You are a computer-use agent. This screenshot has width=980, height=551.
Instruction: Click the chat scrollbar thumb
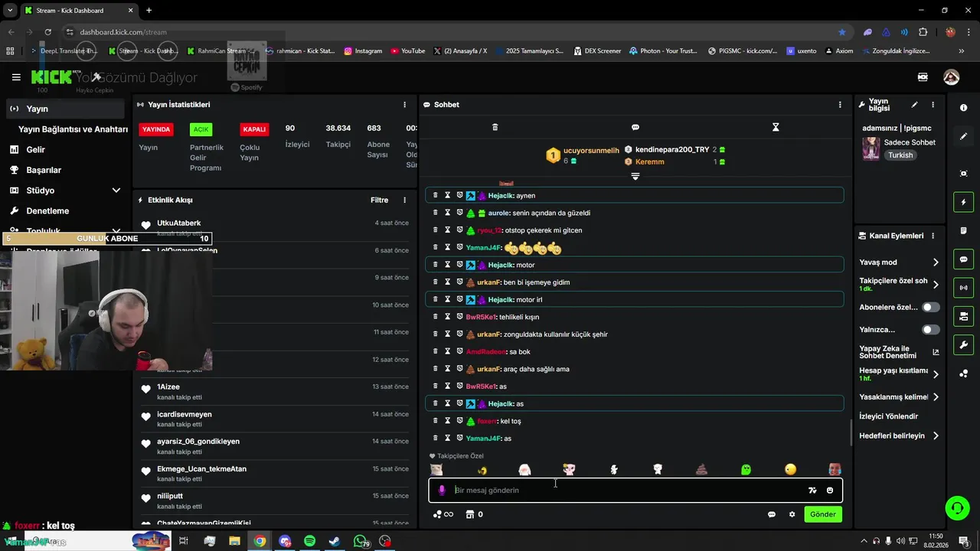851,432
